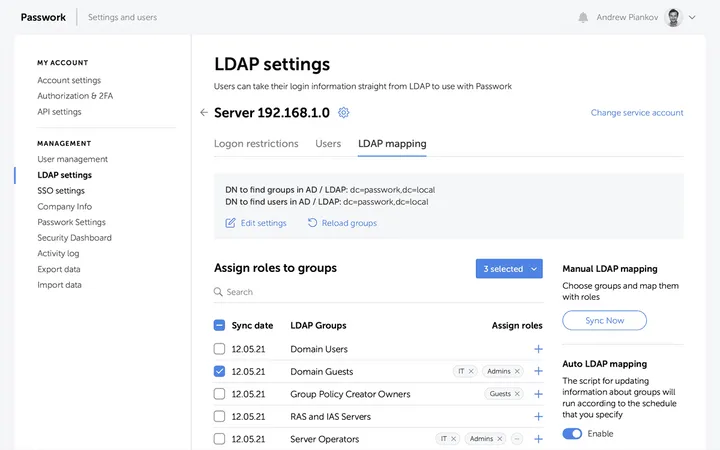Screen dimensions: 720x450
Task: Open Passwork Settings page
Action: 71,222
